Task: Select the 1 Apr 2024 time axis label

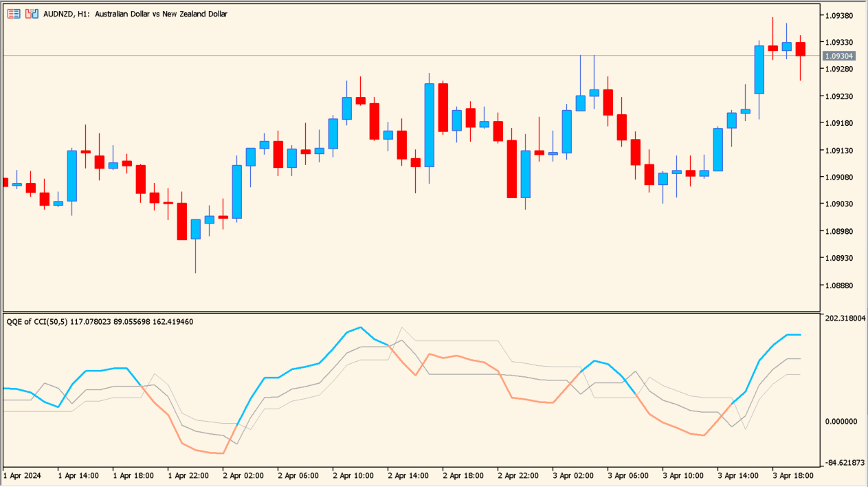Action: click(23, 475)
